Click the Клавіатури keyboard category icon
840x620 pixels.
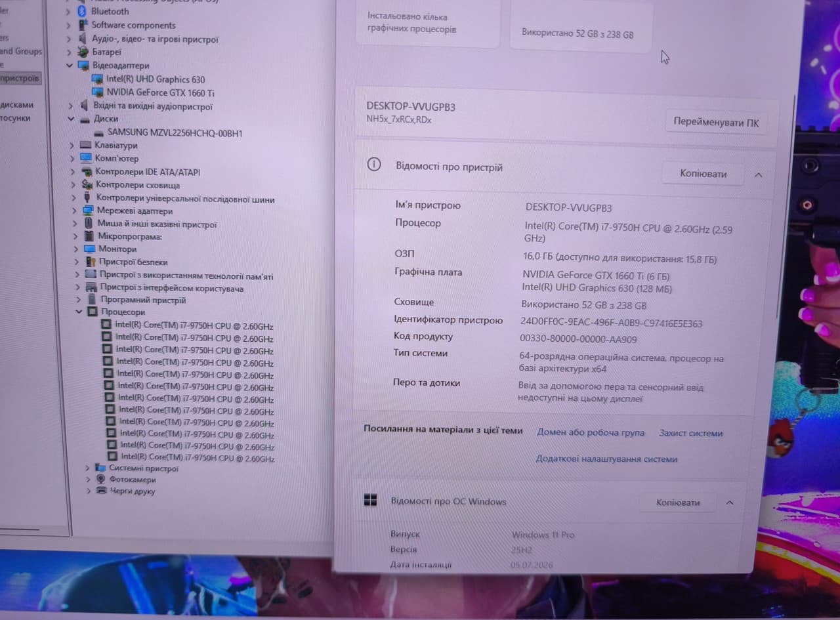(x=85, y=145)
